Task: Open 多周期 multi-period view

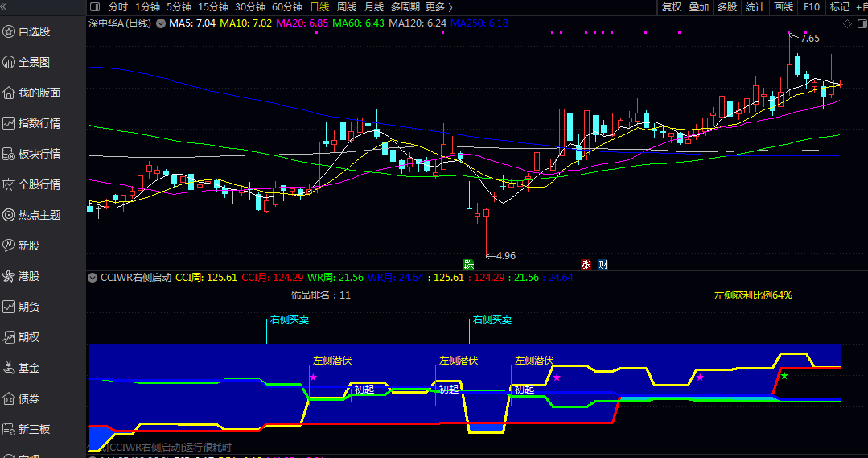Action: pyautogui.click(x=405, y=6)
